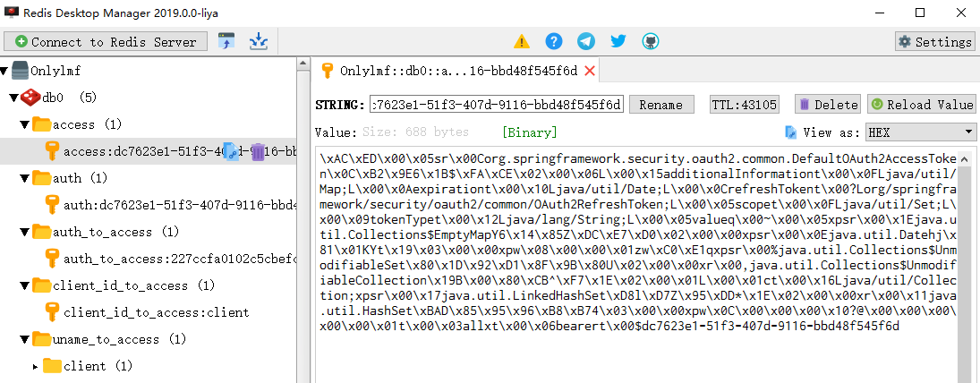
Task: Click the [Binary] label
Action: point(529,132)
